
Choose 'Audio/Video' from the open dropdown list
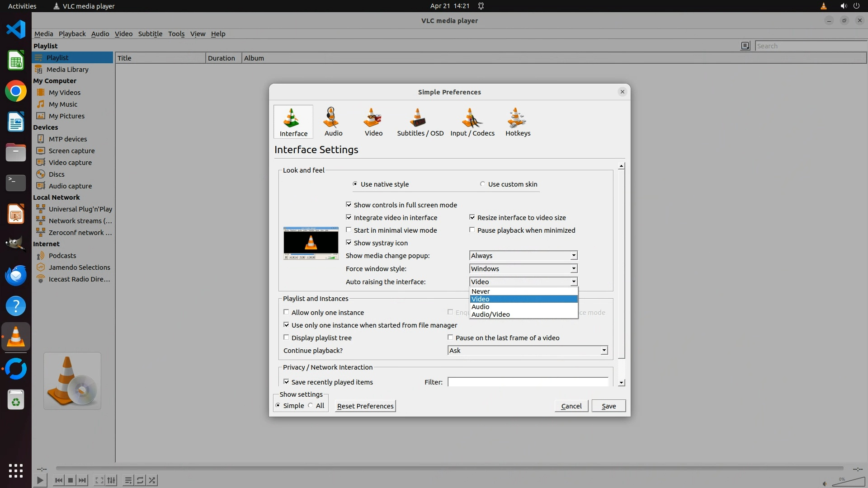coord(491,314)
